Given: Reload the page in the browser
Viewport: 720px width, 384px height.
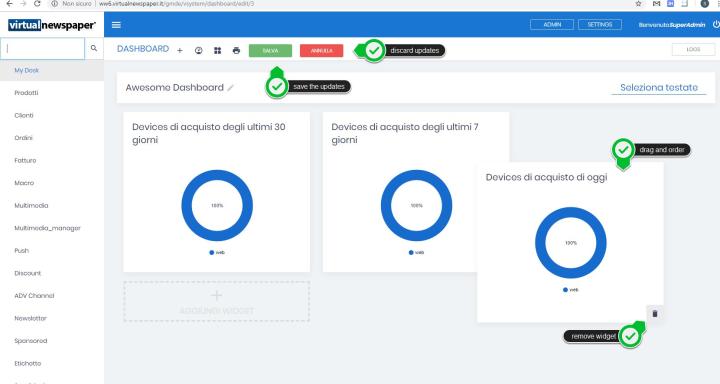Looking at the screenshot, I should click(x=38, y=3).
